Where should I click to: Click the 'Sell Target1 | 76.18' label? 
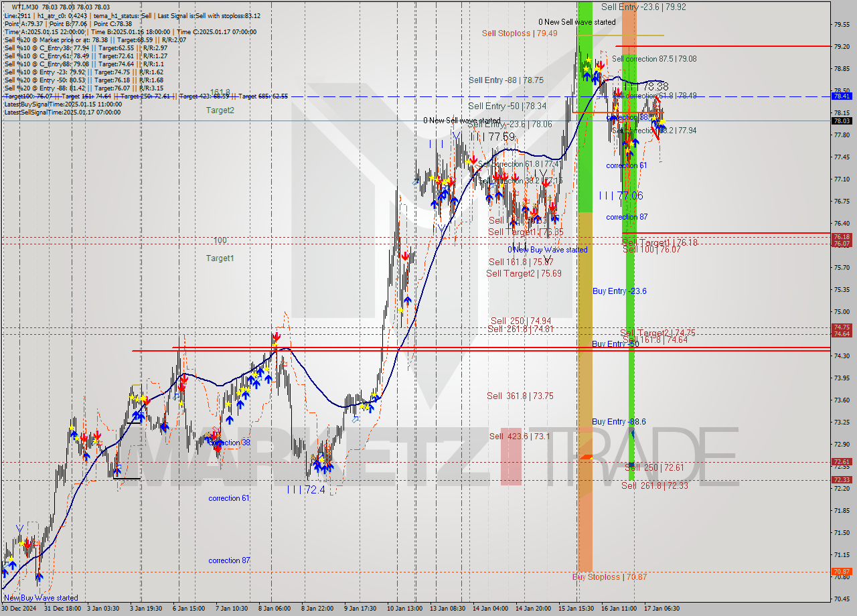[659, 242]
